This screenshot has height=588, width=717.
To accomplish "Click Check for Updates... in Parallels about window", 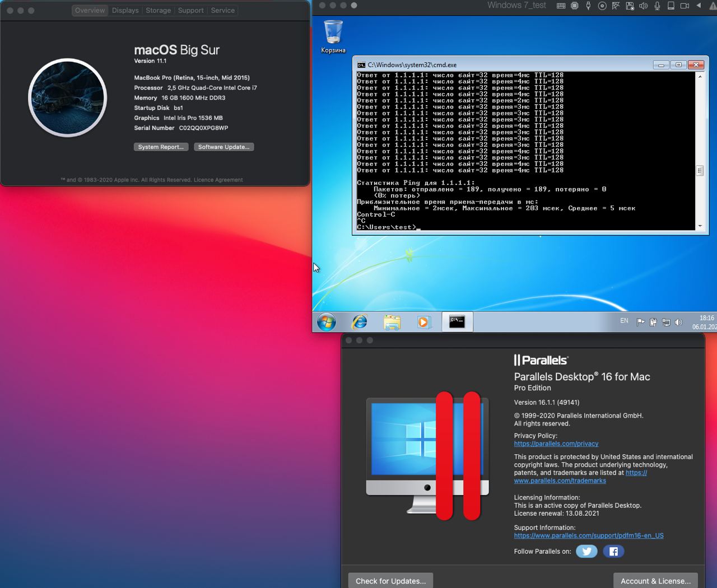I will [x=390, y=581].
